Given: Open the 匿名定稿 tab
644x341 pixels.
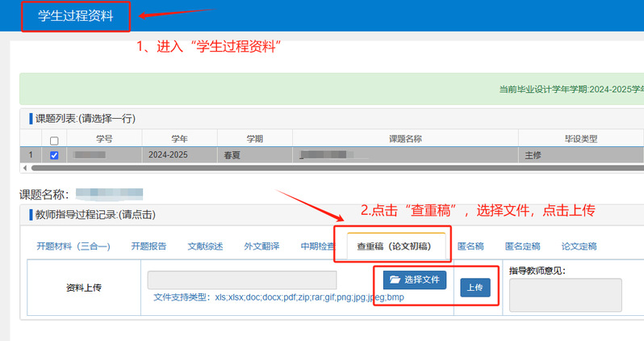Looking at the screenshot, I should [x=522, y=246].
